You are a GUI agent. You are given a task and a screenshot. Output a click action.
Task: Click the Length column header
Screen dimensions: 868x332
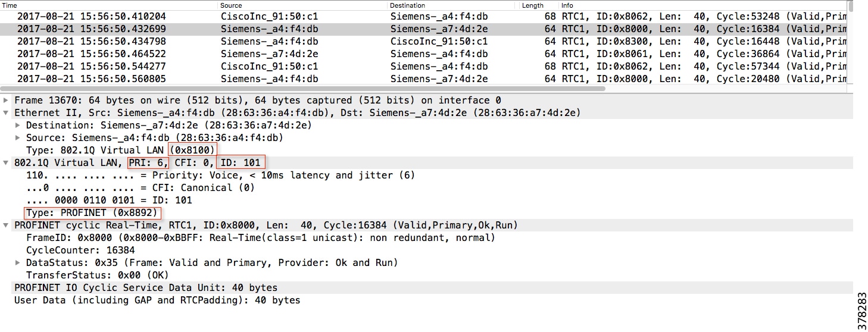(x=539, y=5)
